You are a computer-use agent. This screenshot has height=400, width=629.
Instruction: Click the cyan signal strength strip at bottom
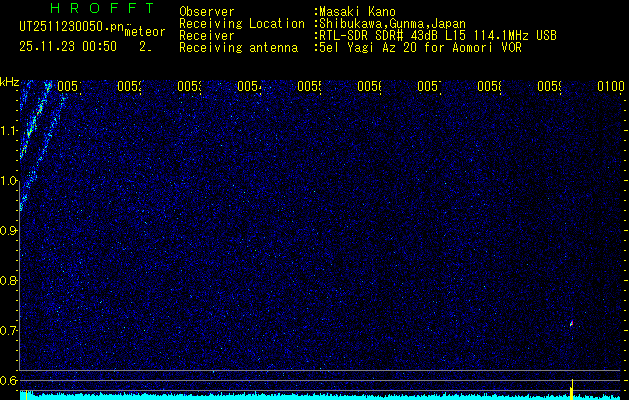322,396
